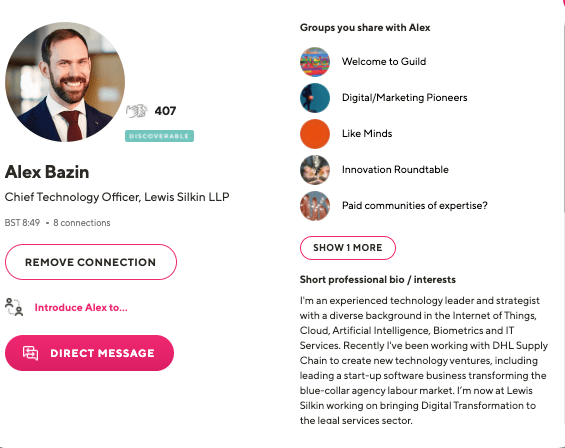Open the Welcome to Guild group name
Screen dimensions: 565x448
point(384,62)
